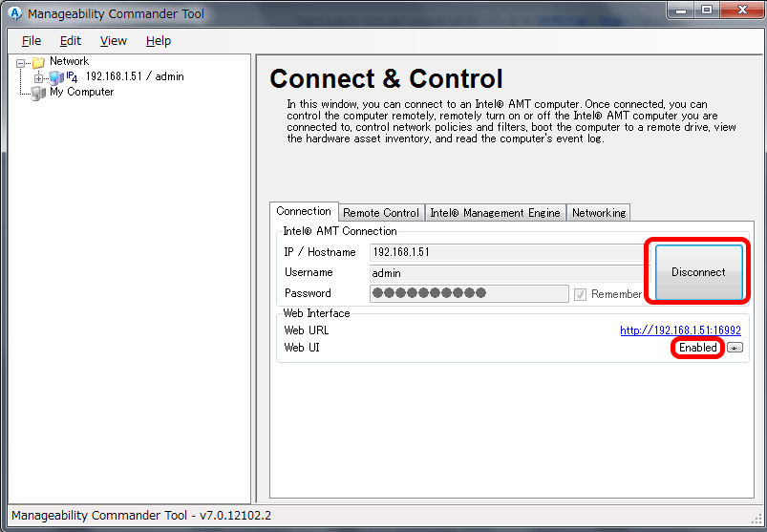Open the View menu
The height and width of the screenshot is (532, 767).
point(114,40)
